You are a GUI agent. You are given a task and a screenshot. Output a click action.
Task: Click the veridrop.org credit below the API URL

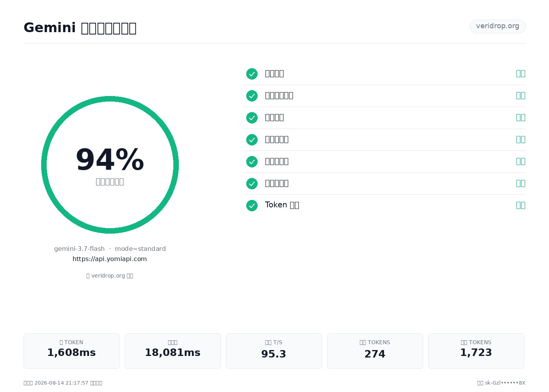pyautogui.click(x=110, y=276)
